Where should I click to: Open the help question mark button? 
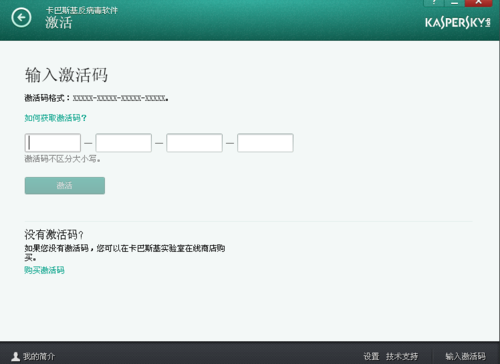[434, 3]
